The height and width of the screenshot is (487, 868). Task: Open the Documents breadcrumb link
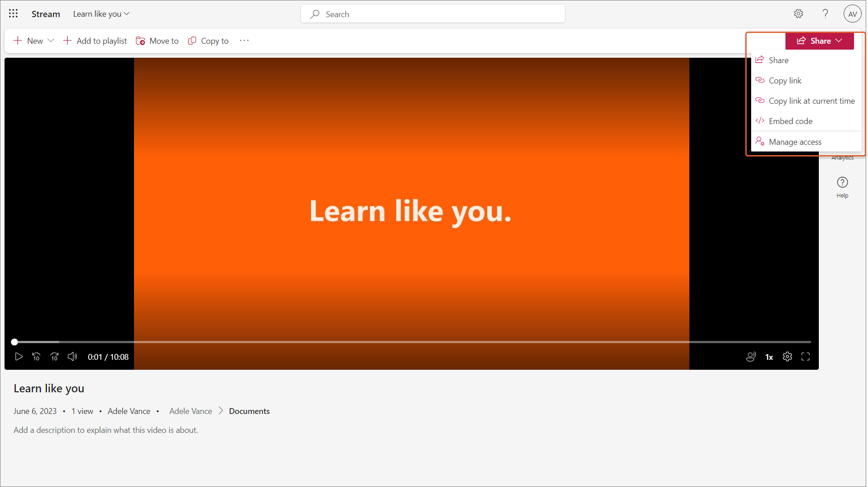point(249,411)
